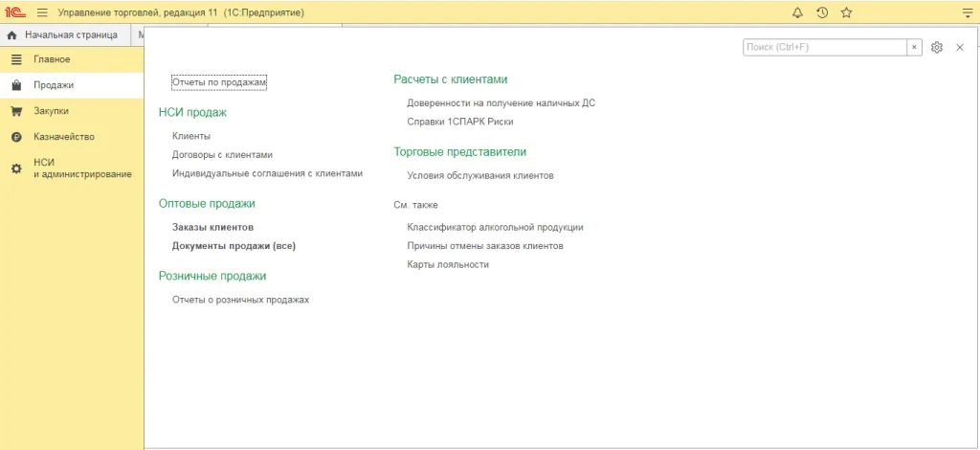Select the Главное section
Viewport: 980px width, 450px height.
click(52, 59)
